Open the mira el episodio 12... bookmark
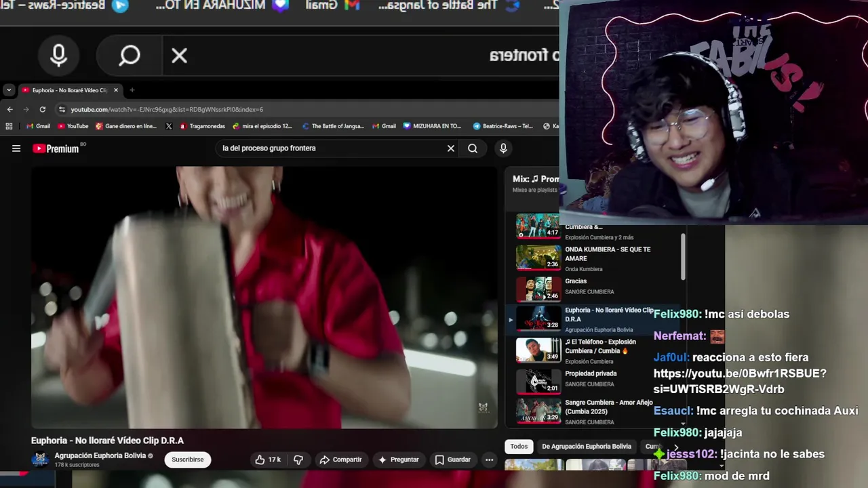Screen dimensions: 868x488 pyautogui.click(x=262, y=126)
